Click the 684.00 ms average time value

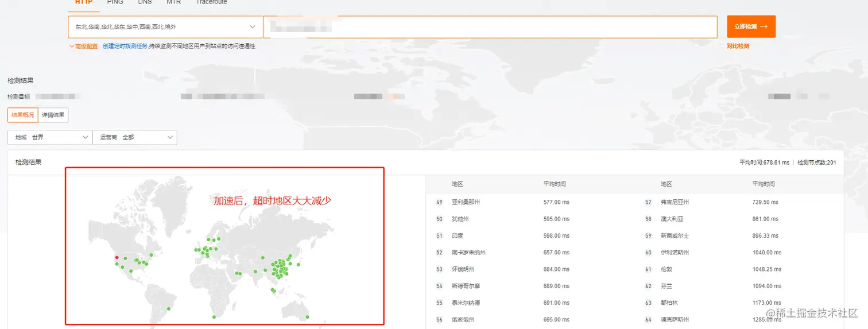pos(556,269)
